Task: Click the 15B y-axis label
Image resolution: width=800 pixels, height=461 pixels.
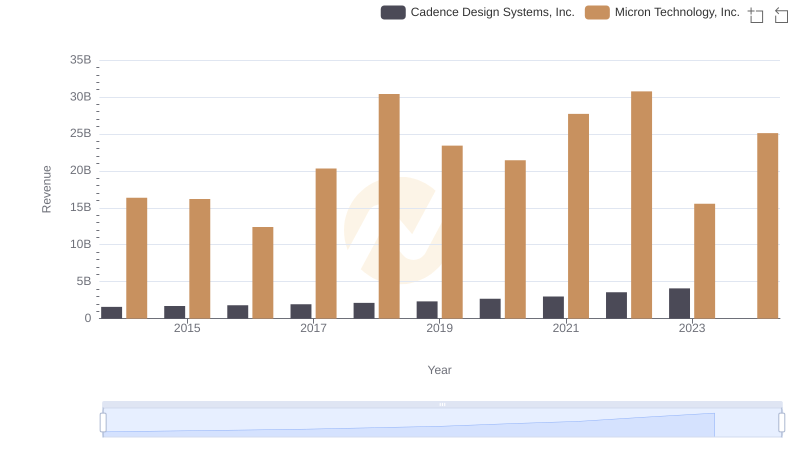Action: click(81, 208)
